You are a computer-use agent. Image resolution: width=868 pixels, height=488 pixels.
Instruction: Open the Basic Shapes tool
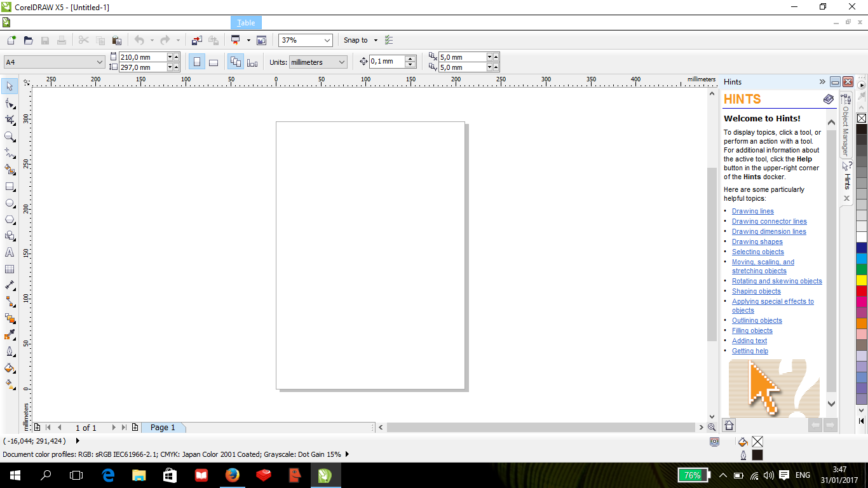coord(10,236)
